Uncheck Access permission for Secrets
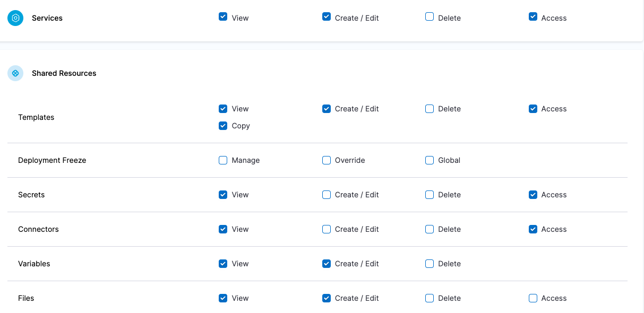The height and width of the screenshot is (313, 644). 533,194
